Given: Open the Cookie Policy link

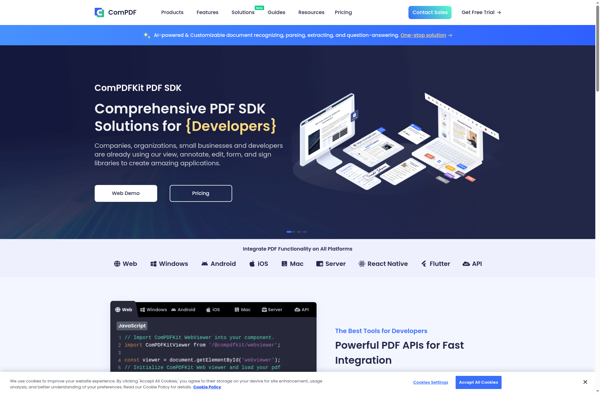Looking at the screenshot, I should pos(207,387).
